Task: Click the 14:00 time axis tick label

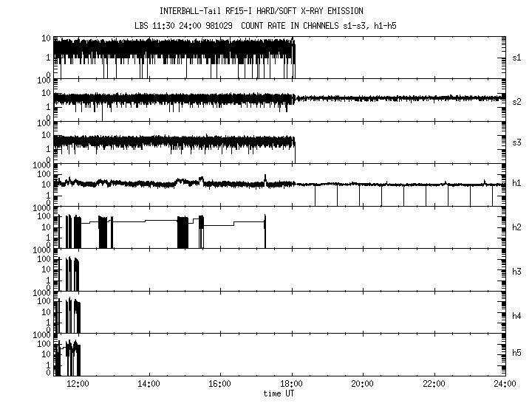Action: (149, 385)
